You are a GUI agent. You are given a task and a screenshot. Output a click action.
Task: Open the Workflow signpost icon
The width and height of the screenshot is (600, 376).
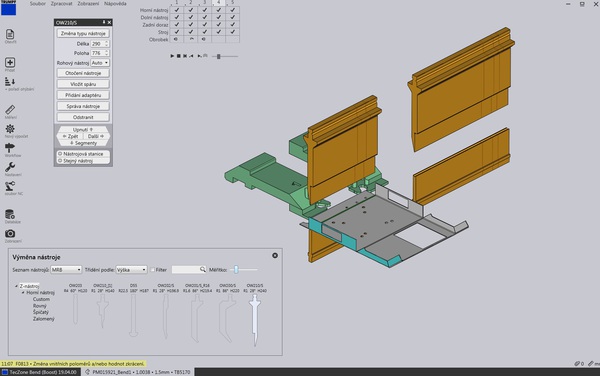pyautogui.click(x=10, y=148)
